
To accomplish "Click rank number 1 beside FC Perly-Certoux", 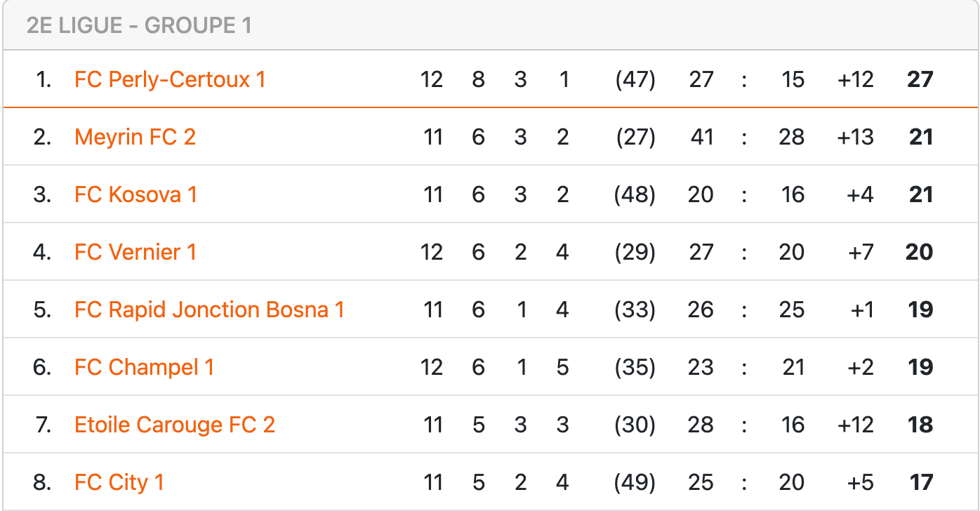I will pyautogui.click(x=44, y=79).
